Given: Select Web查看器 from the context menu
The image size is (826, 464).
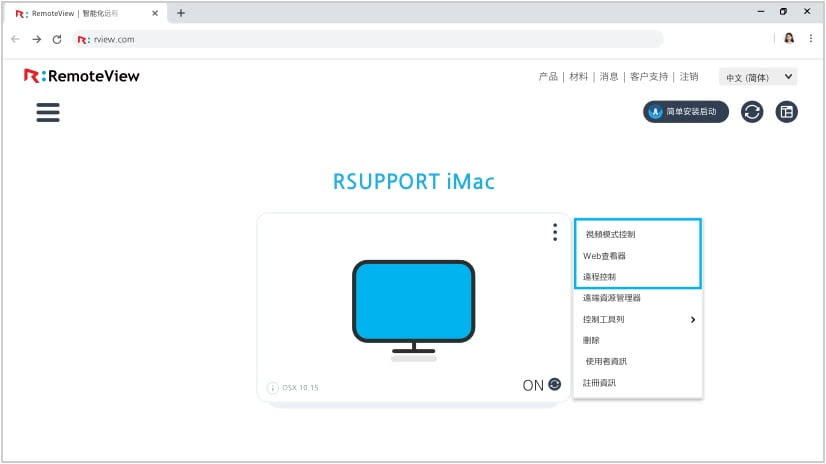Looking at the screenshot, I should [x=604, y=256].
